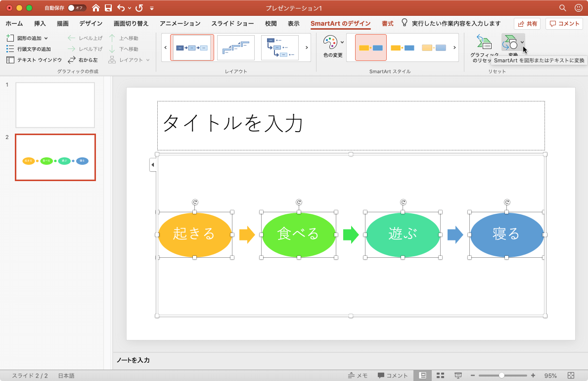Viewport: 588px width, 381px height.
Task: Select the 書式 tab
Action: coord(387,24)
